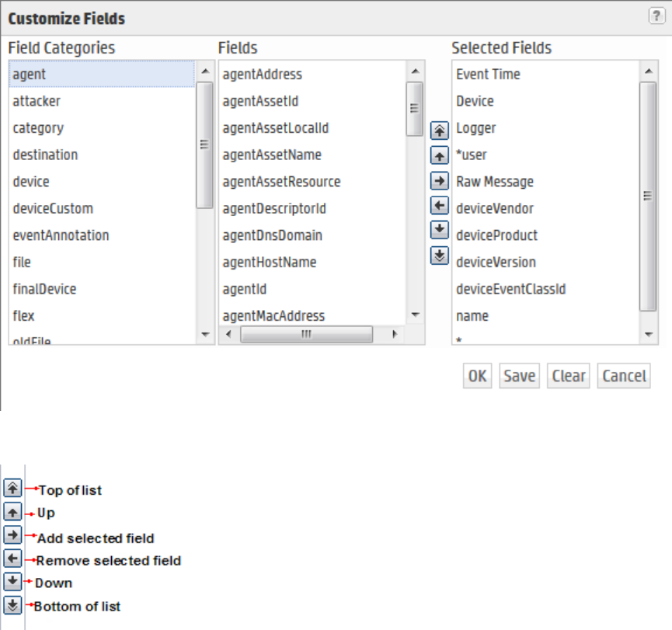Screen dimensions: 672x630
Task: Click the Save button
Action: pyautogui.click(x=519, y=376)
